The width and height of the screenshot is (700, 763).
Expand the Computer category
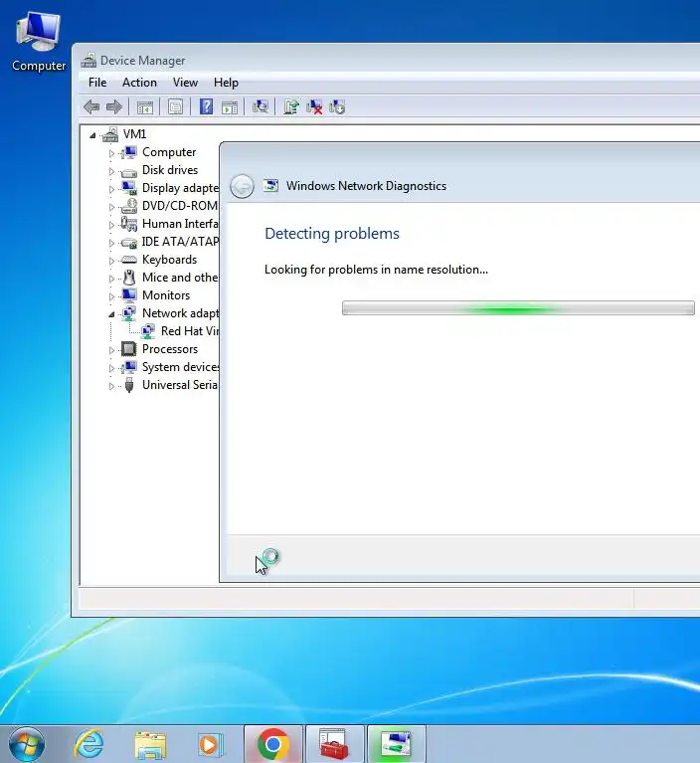click(111, 153)
